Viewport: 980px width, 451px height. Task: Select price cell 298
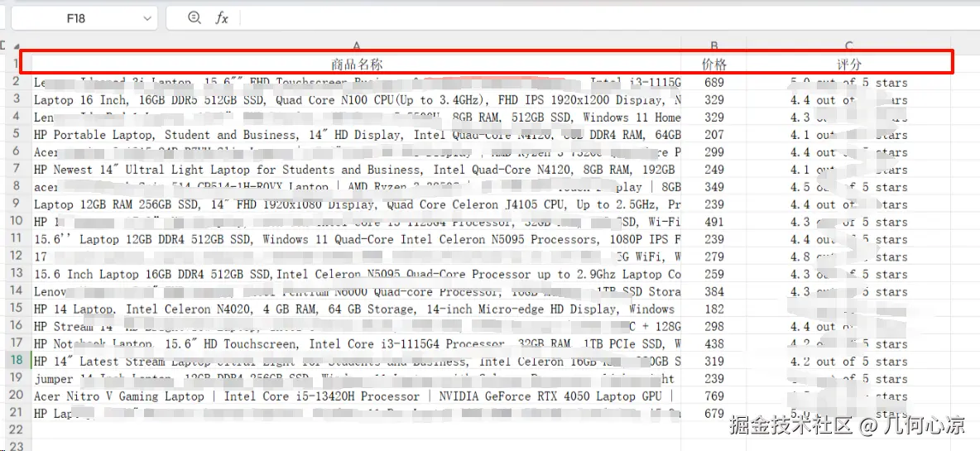713,327
